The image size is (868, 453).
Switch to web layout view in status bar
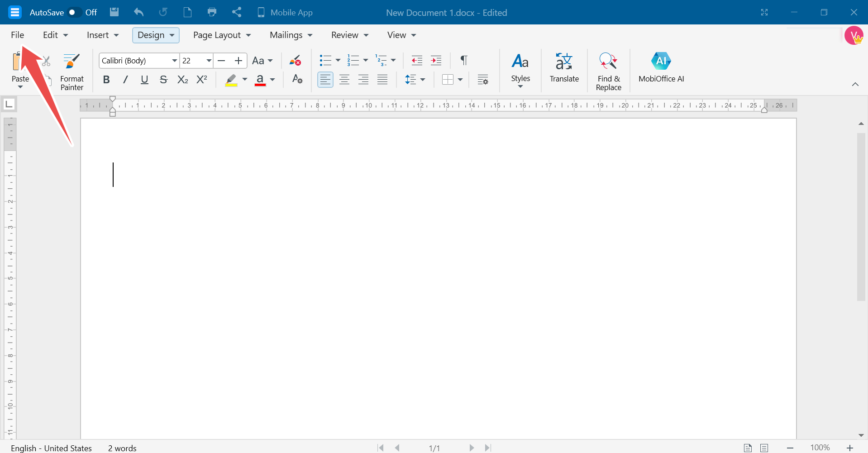[x=764, y=448]
